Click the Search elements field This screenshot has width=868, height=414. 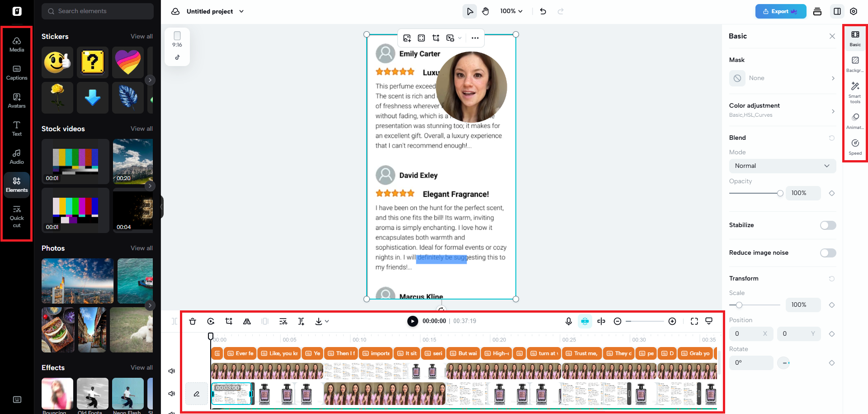click(98, 11)
